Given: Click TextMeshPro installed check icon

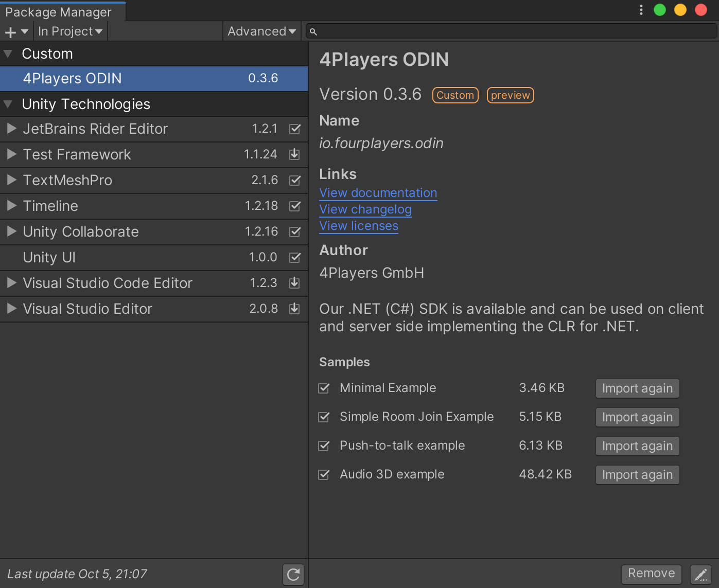Looking at the screenshot, I should 295,180.
